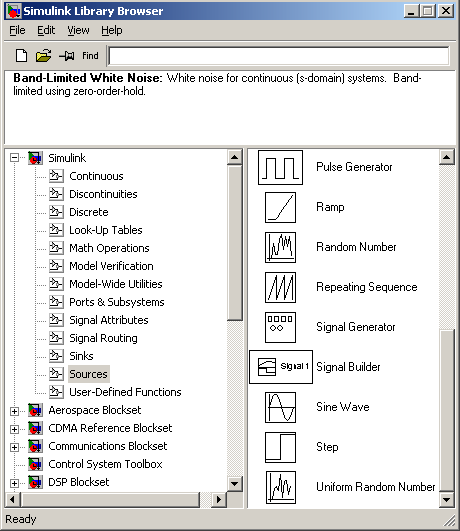Click block list scroll up arrow
Image resolution: width=460 pixels, height=531 pixels.
pyautogui.click(x=446, y=157)
